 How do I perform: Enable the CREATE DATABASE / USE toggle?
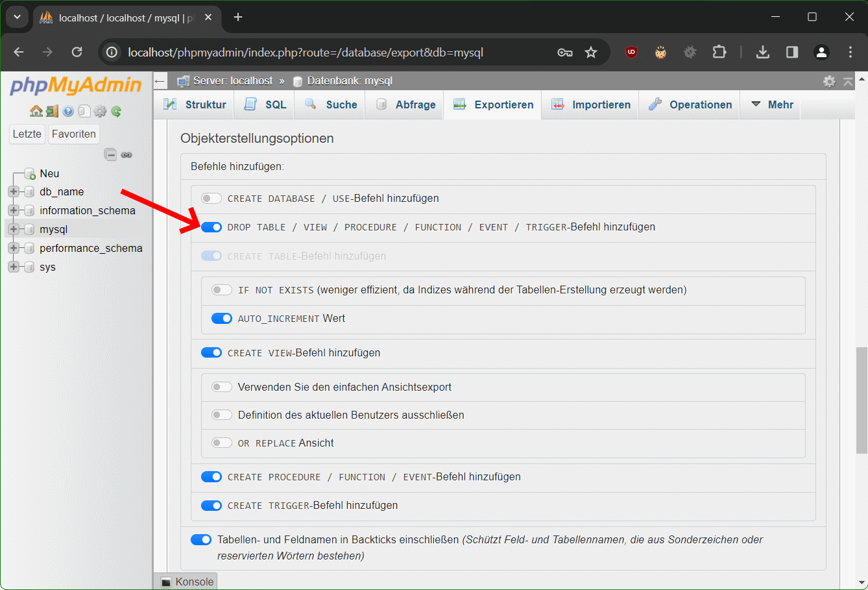(x=211, y=199)
